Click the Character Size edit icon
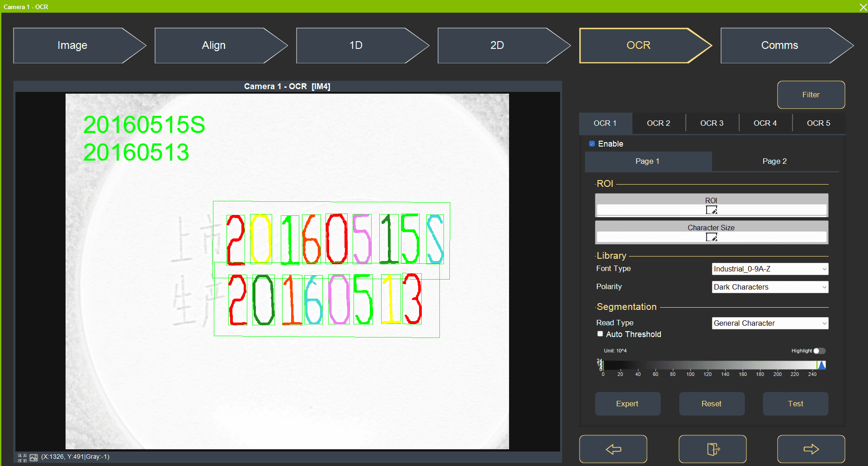This screenshot has height=466, width=868. 712,237
